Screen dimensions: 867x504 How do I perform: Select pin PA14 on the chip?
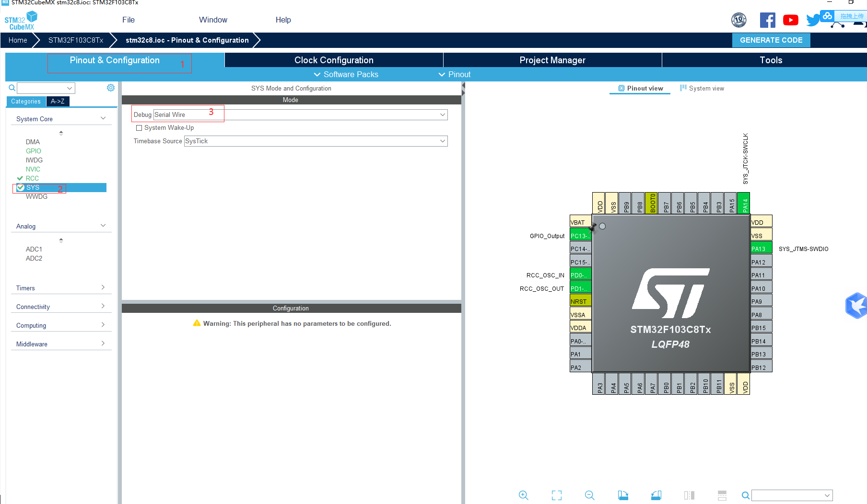[x=745, y=204]
